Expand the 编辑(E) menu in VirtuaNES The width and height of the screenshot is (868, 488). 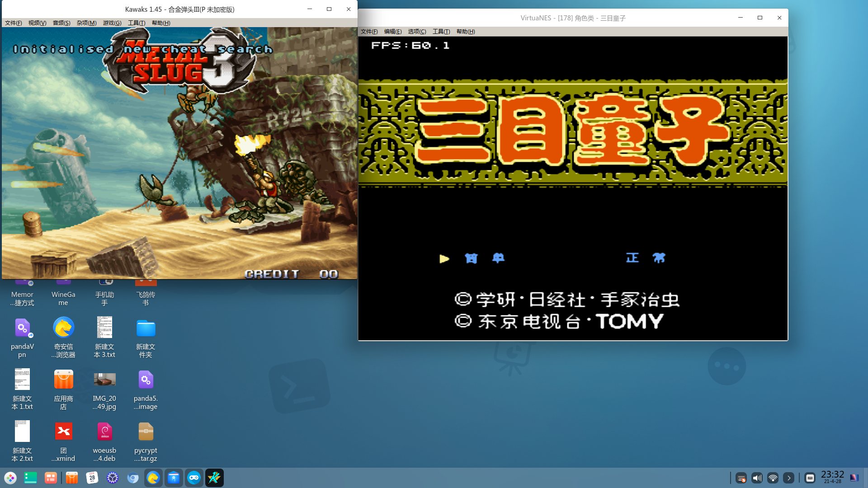coord(392,32)
